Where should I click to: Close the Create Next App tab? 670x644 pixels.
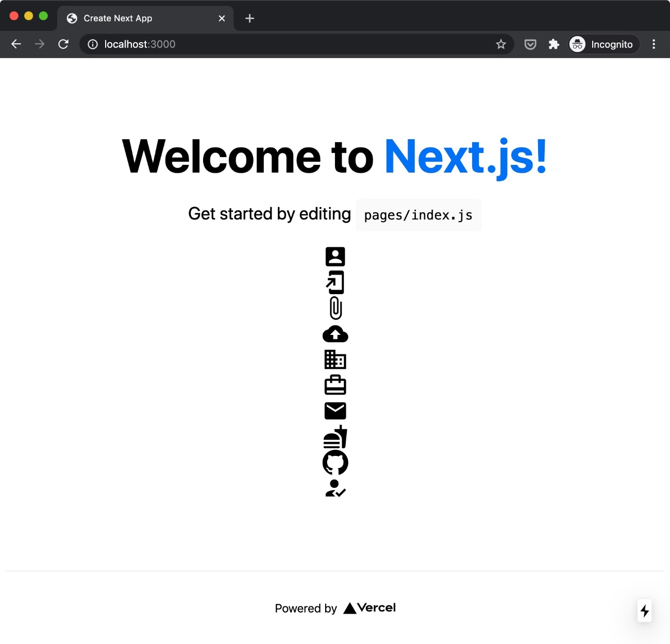tap(222, 18)
